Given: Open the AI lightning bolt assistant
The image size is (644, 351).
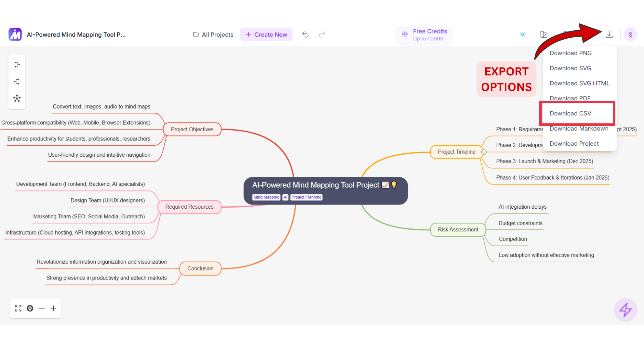Looking at the screenshot, I should click(625, 310).
